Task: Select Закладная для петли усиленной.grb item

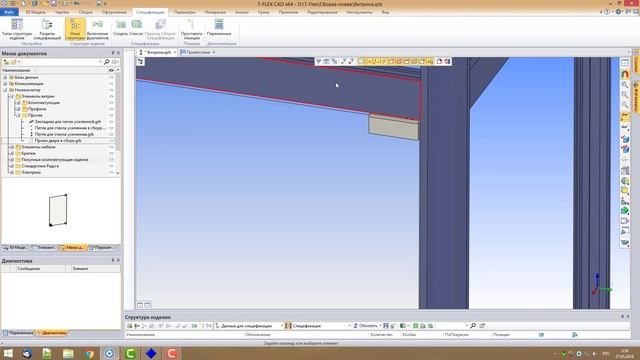Action: [x=68, y=122]
